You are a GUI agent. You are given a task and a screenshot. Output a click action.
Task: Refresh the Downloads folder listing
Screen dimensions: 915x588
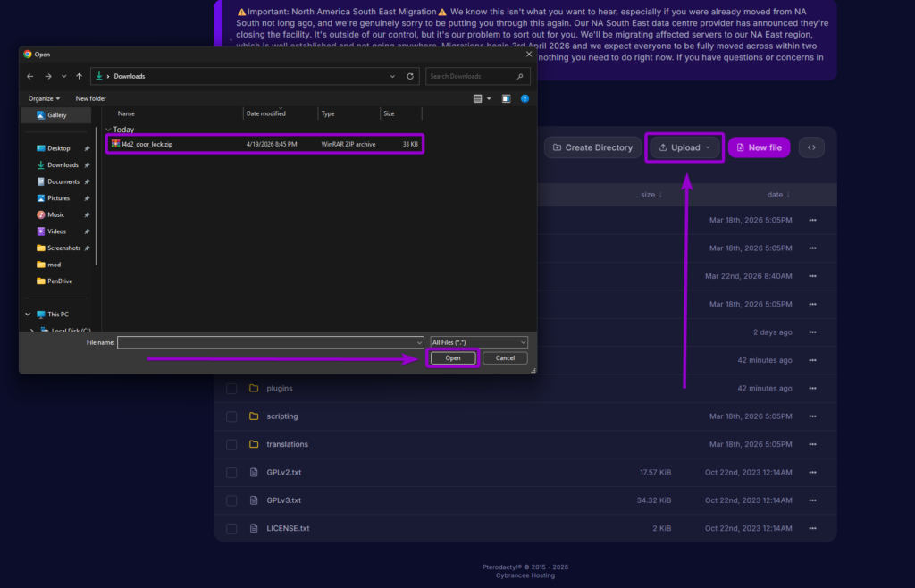coord(410,76)
